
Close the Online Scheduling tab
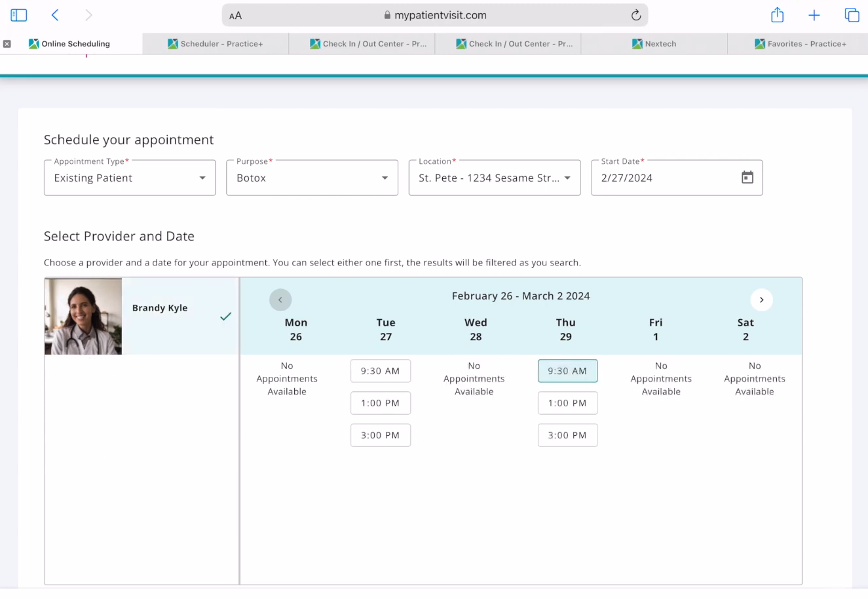[7, 44]
